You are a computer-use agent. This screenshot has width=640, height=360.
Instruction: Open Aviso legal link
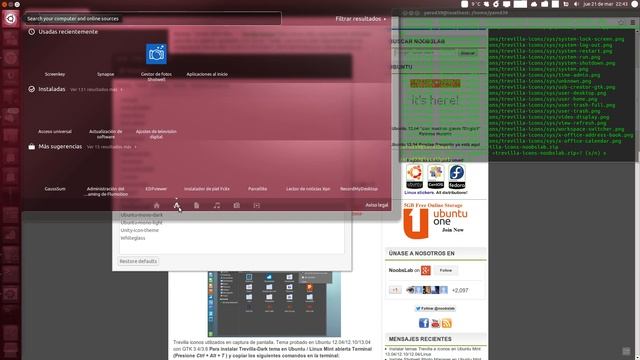click(376, 205)
